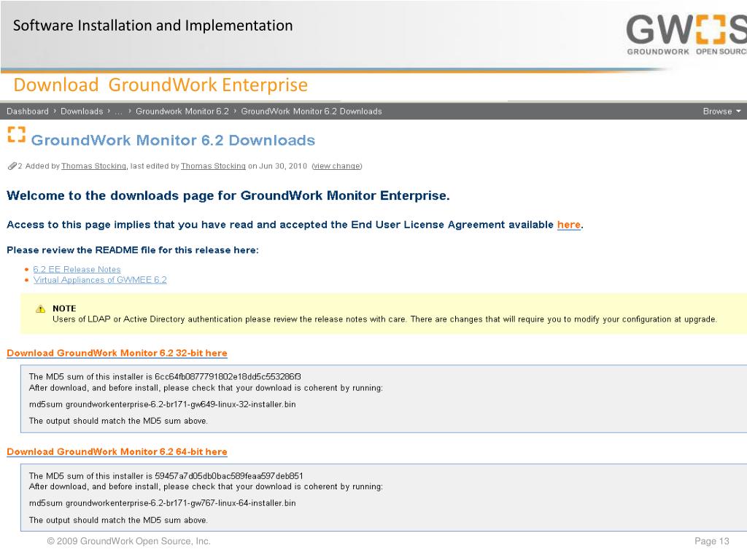Select GroundWork Monitor 6.2 Downloads breadcrumb
This screenshot has width=747, height=560.
pyautogui.click(x=311, y=111)
